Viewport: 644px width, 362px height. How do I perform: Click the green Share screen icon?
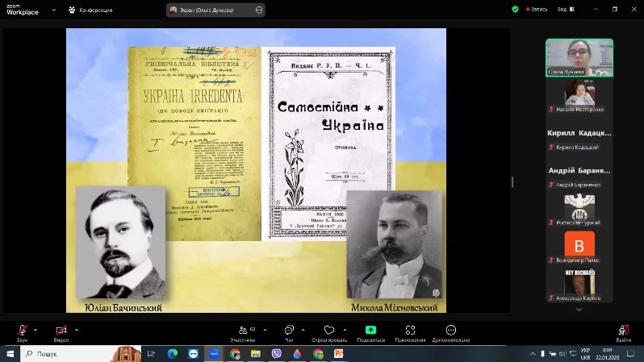pos(370,330)
